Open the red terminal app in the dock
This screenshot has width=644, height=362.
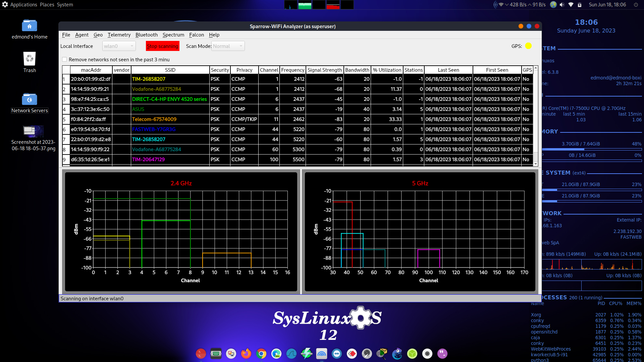201,354
